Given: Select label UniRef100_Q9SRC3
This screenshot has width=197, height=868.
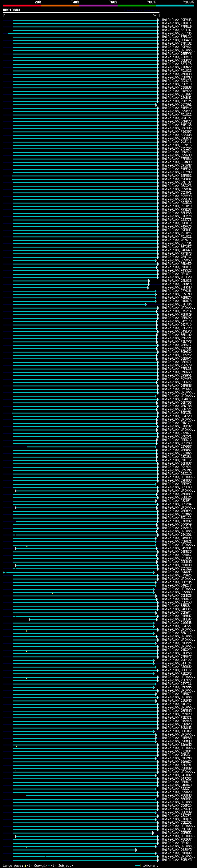Looking at the screenshot, I should click(x=177, y=111).
